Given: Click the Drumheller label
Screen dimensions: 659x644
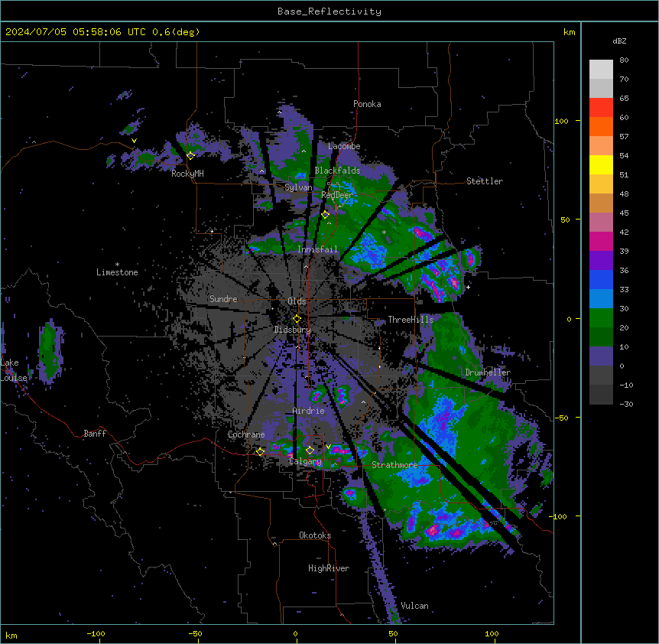Looking at the screenshot, I should [488, 372].
